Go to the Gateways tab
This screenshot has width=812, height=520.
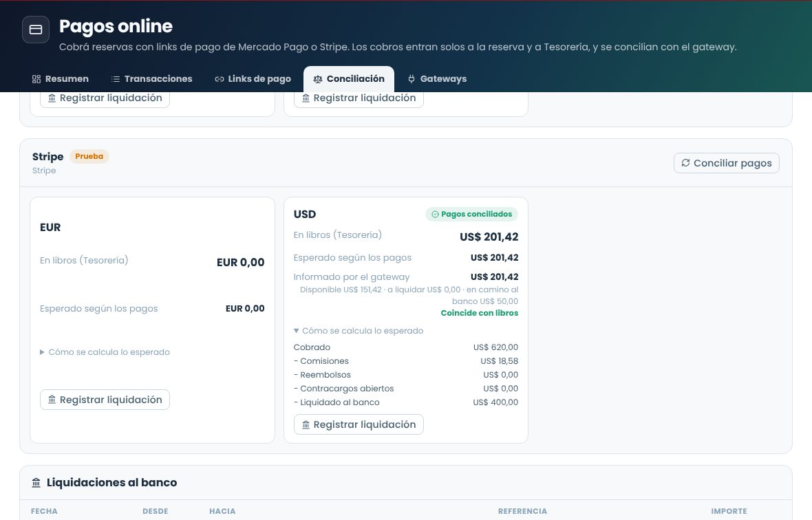pos(437,78)
